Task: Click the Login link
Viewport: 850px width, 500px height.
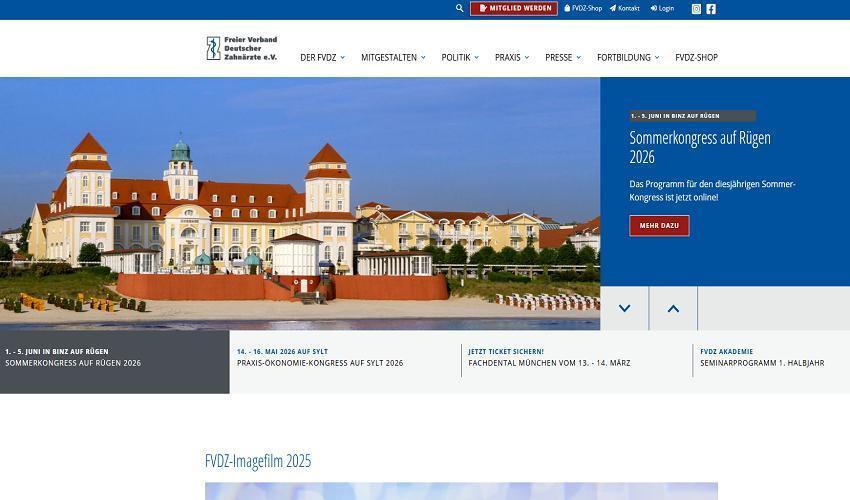Action: (x=662, y=9)
